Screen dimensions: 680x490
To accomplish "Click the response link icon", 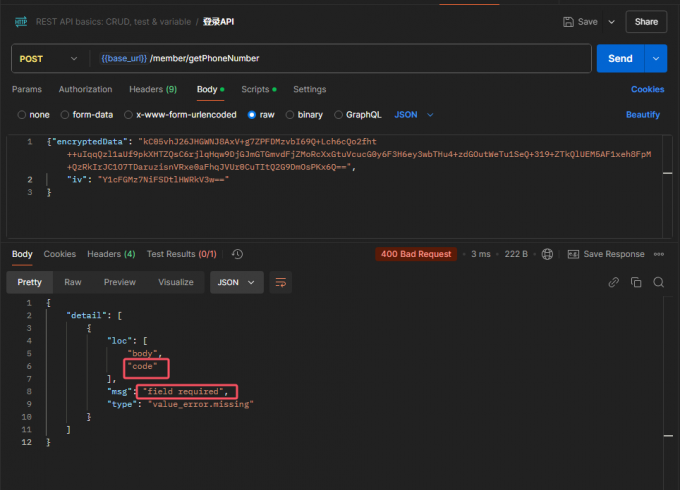I will [614, 282].
